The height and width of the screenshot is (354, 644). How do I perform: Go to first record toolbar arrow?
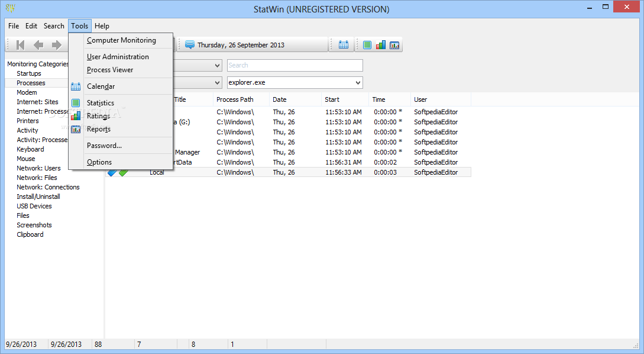point(20,45)
